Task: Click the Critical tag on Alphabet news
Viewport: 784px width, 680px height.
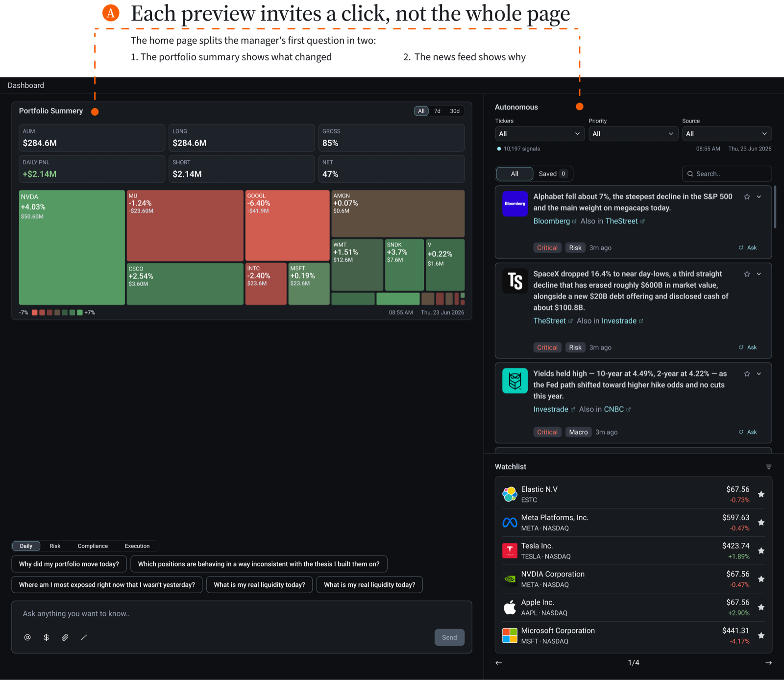Action: coord(547,248)
